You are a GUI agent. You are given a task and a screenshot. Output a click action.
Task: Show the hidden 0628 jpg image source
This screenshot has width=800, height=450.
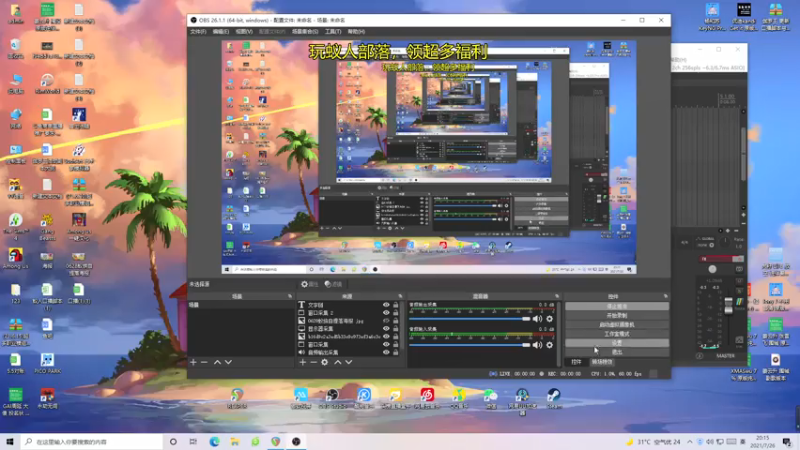click(386, 321)
